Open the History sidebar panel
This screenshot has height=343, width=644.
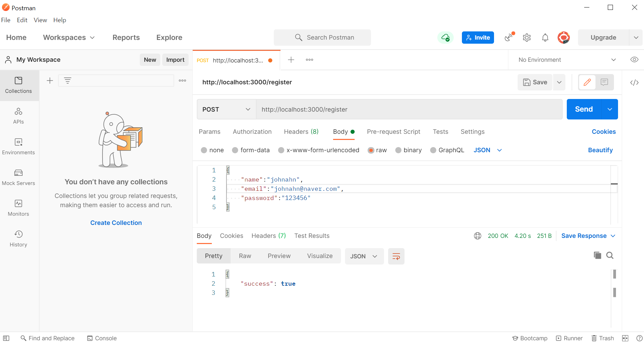pos(18,239)
